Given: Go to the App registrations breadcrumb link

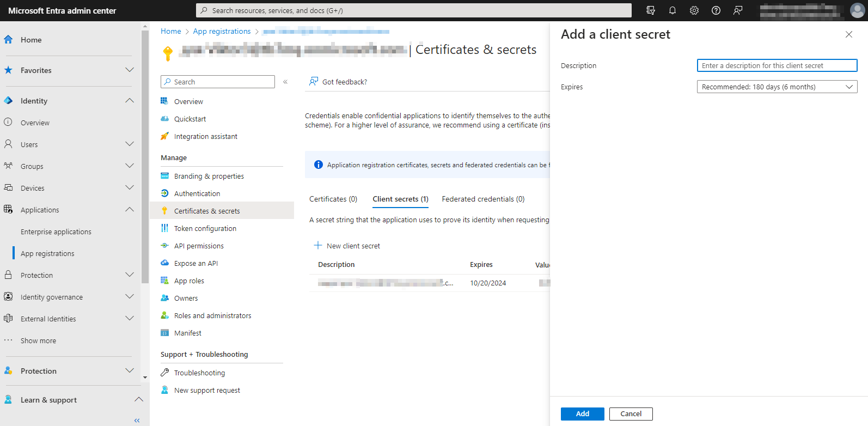Looking at the screenshot, I should (222, 31).
